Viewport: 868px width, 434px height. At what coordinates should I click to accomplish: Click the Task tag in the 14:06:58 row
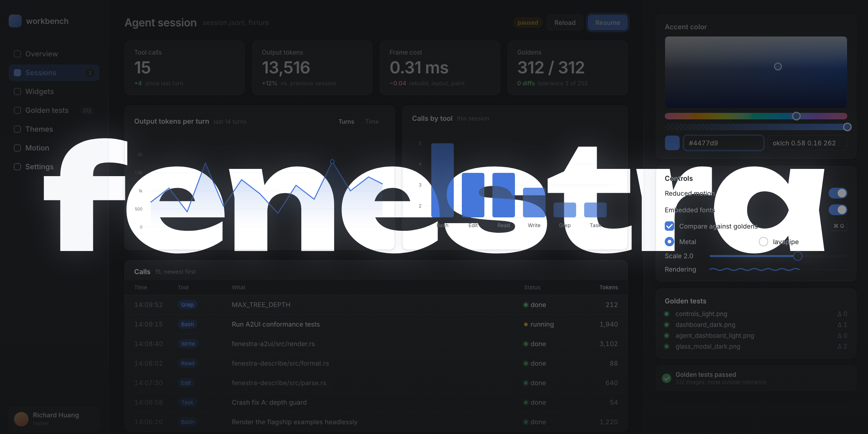[x=187, y=402]
